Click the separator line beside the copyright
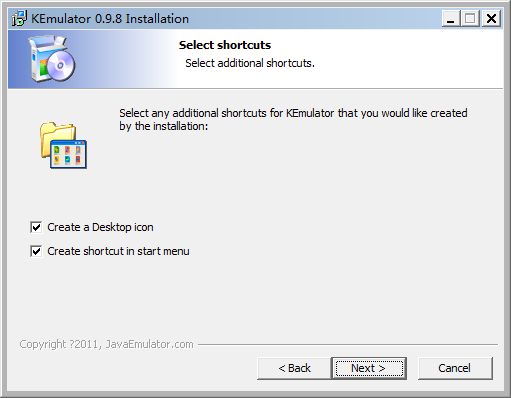Viewport: 511px width, 398px height. tap(348, 344)
